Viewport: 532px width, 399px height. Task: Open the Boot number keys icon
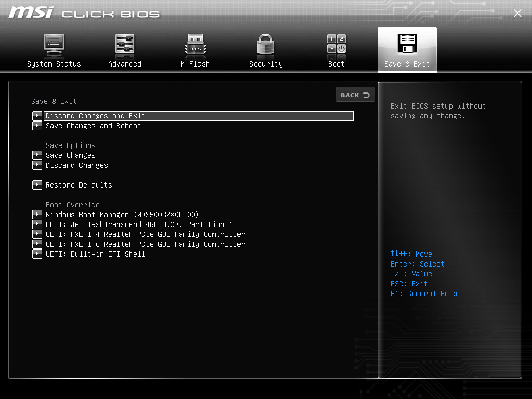(x=337, y=44)
